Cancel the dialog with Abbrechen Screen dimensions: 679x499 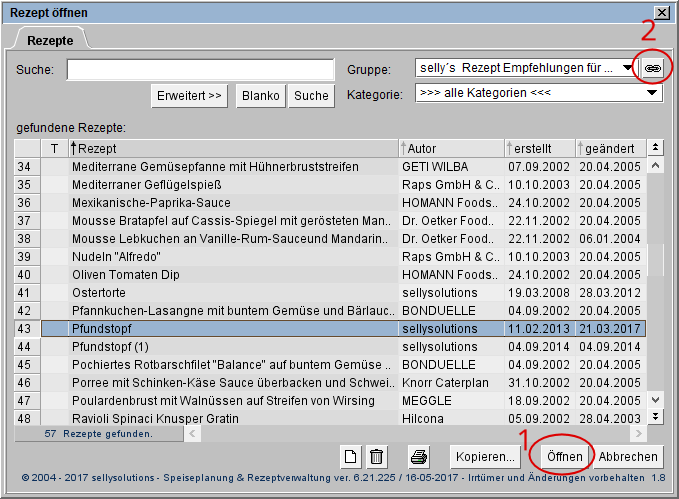630,457
